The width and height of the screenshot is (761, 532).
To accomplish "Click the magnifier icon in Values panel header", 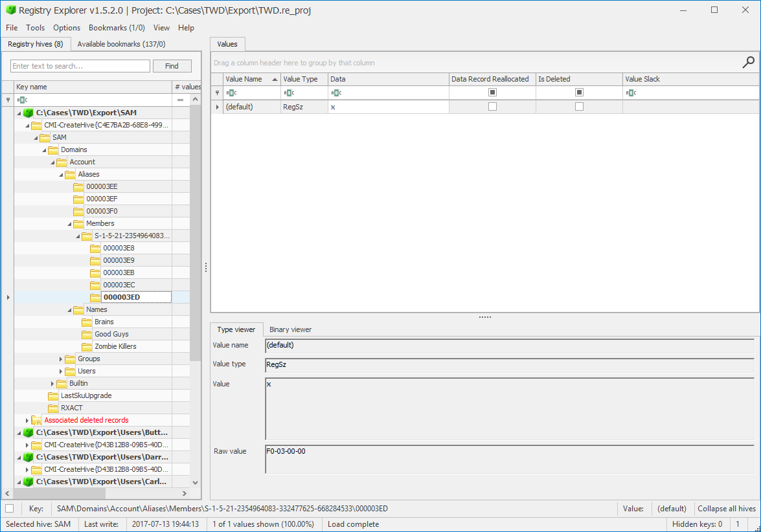I will pyautogui.click(x=748, y=61).
